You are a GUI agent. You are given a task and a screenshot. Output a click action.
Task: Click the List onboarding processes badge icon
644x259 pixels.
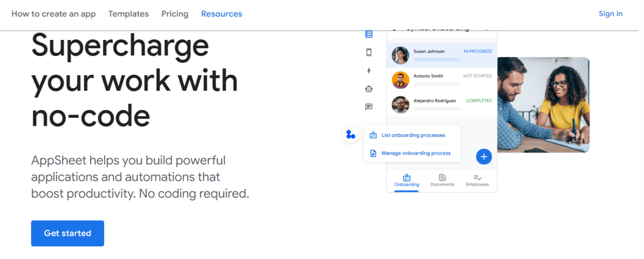[x=373, y=135]
